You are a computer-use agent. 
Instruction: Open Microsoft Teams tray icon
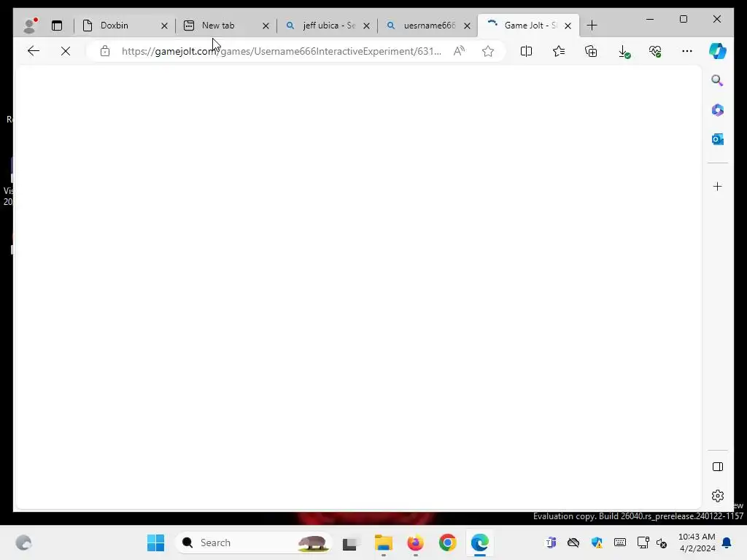pyautogui.click(x=551, y=542)
